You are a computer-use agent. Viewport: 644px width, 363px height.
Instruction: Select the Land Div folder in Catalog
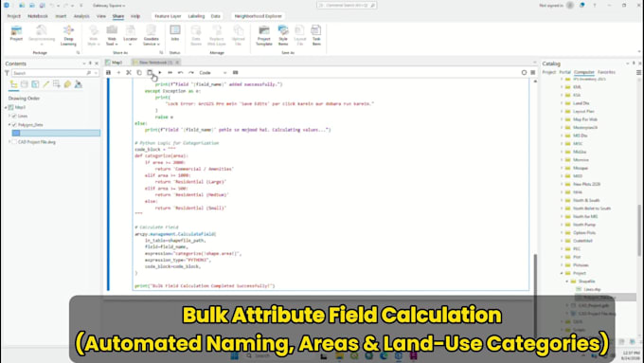click(581, 103)
